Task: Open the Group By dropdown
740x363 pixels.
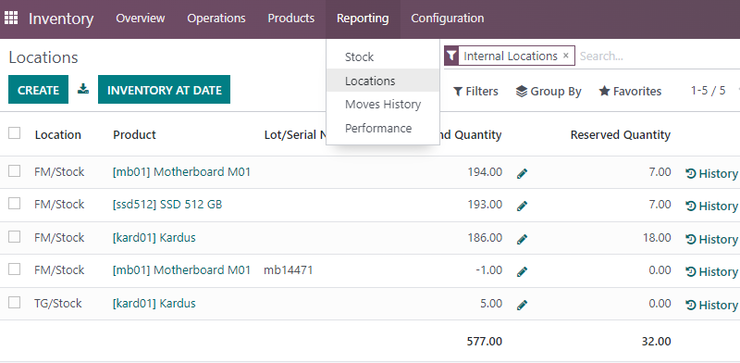Action: coord(548,91)
